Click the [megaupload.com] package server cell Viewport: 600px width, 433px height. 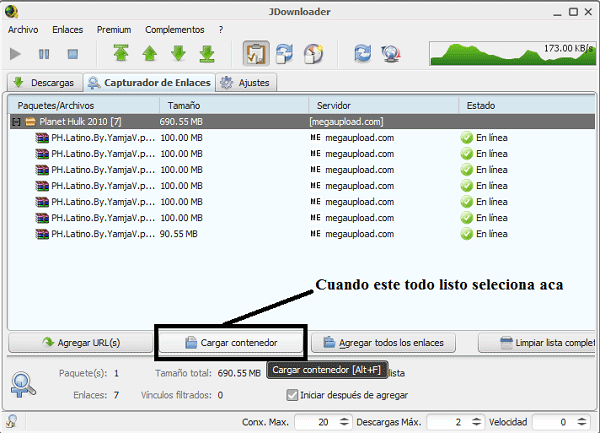tap(346, 122)
